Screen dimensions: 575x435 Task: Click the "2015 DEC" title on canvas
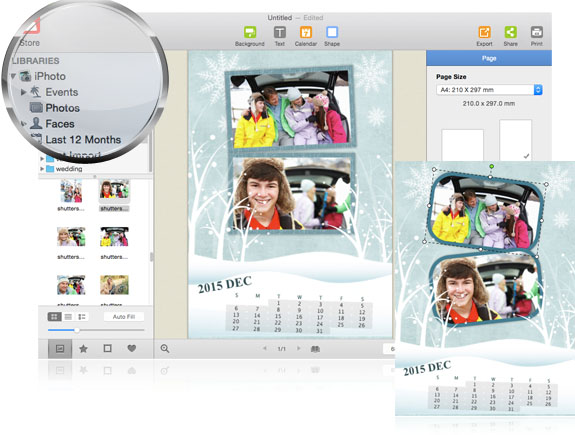point(225,284)
